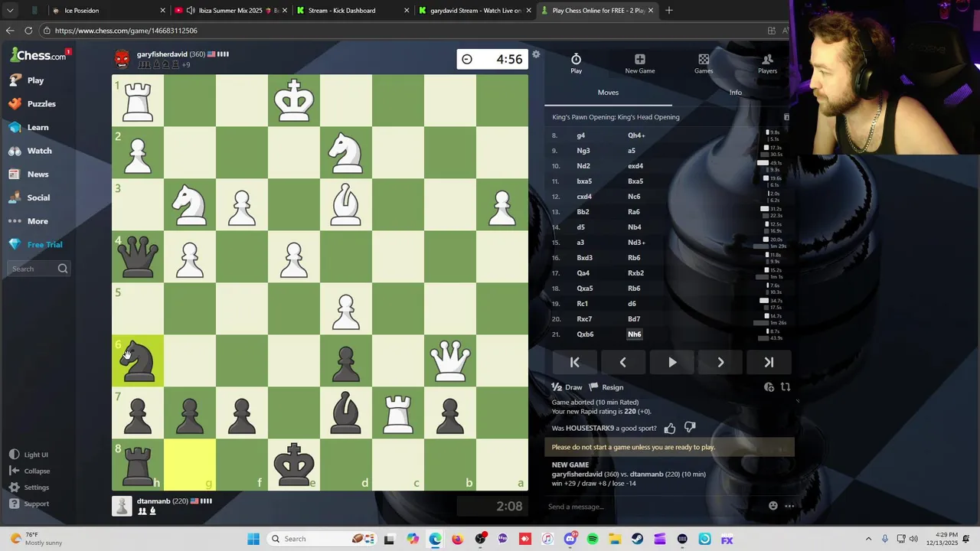Screen dimensions: 980x551
Task: Click the sidebar search magnifier icon
Action: tap(63, 269)
